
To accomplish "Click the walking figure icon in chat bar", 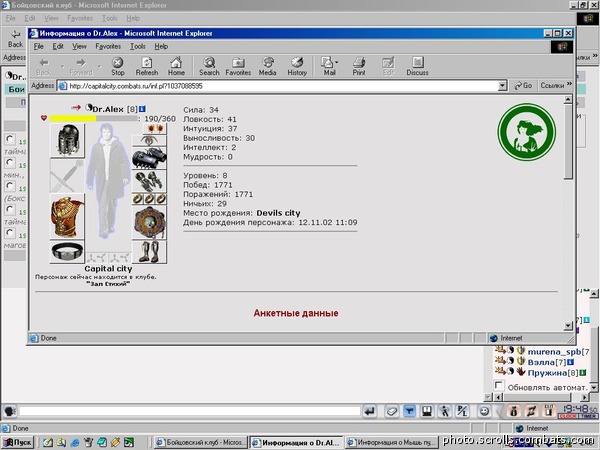I will [x=444, y=411].
